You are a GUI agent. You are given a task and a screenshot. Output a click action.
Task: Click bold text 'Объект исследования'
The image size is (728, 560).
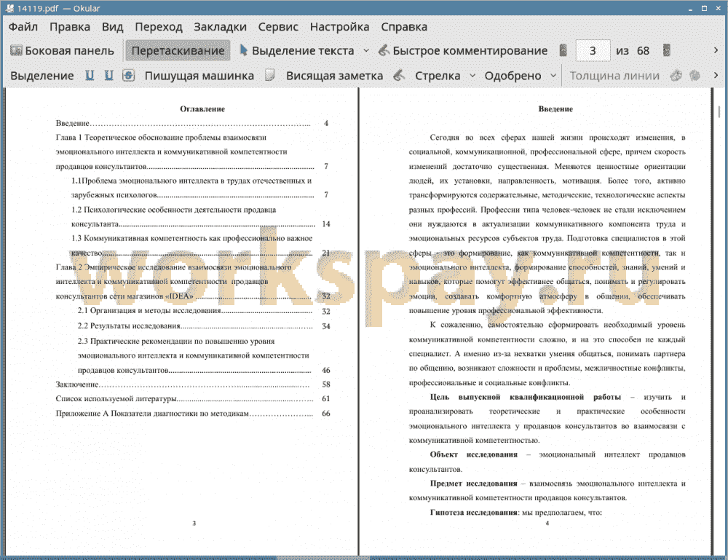pos(474,454)
